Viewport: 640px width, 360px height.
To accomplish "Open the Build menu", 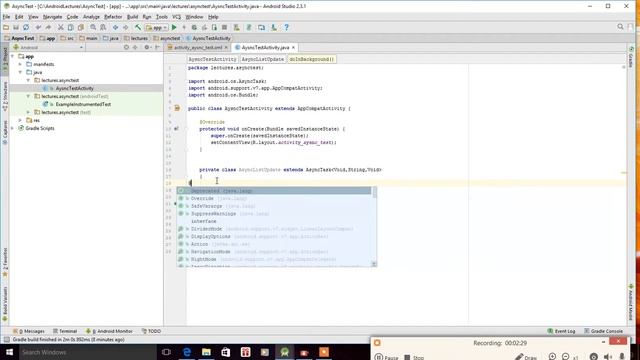I will click(x=132, y=17).
